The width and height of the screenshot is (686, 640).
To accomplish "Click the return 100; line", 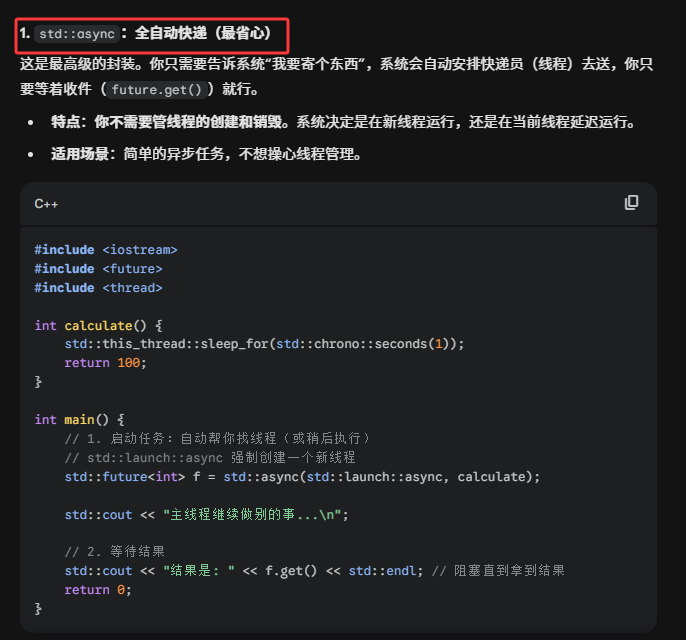I will tap(105, 363).
